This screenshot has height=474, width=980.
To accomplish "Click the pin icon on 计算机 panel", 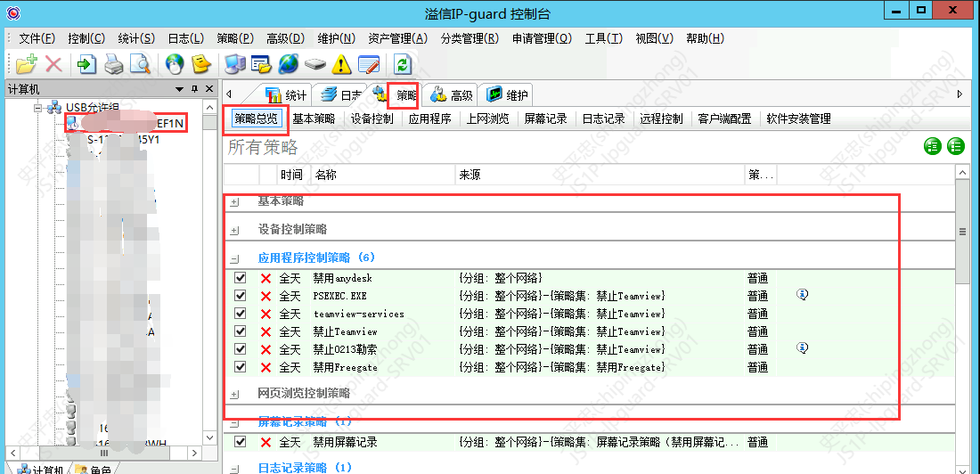I will (x=194, y=89).
